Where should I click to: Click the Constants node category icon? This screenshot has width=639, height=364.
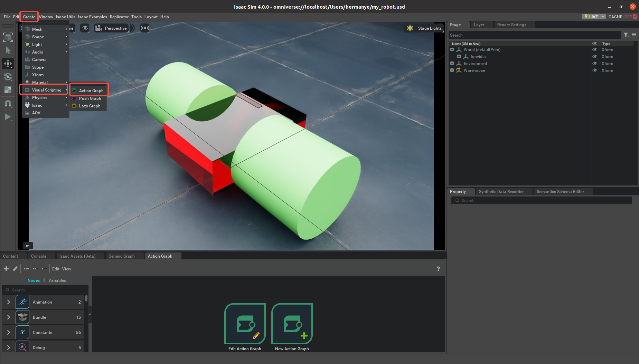tap(22, 332)
